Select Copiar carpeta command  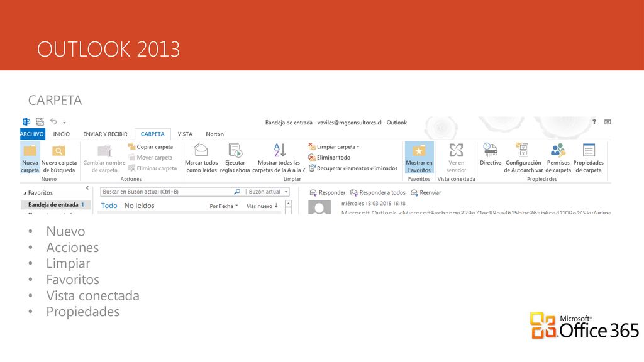click(x=150, y=146)
